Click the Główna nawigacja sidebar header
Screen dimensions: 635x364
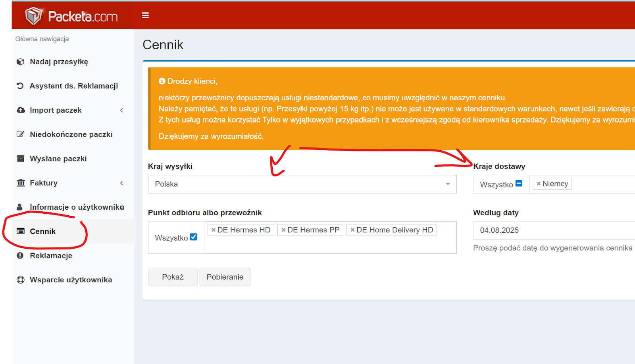[x=42, y=39]
